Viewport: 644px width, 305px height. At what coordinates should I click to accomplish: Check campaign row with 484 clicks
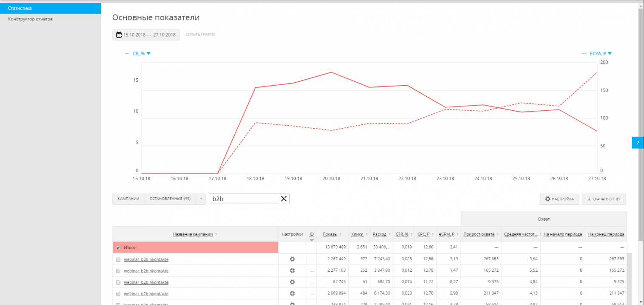118,293
